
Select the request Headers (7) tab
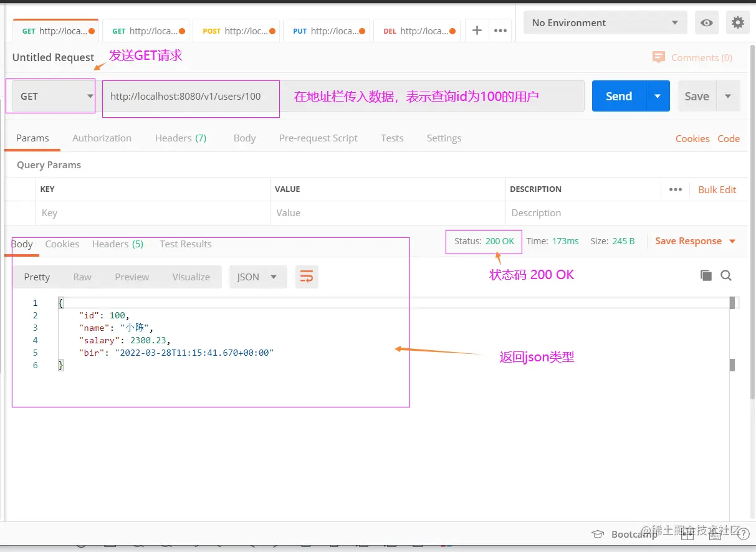coord(181,138)
